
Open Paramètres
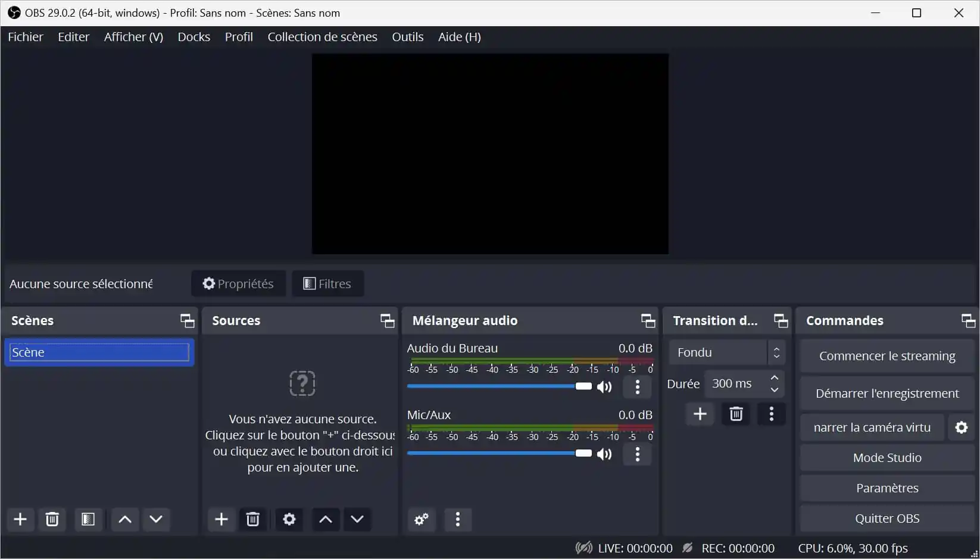tap(887, 488)
